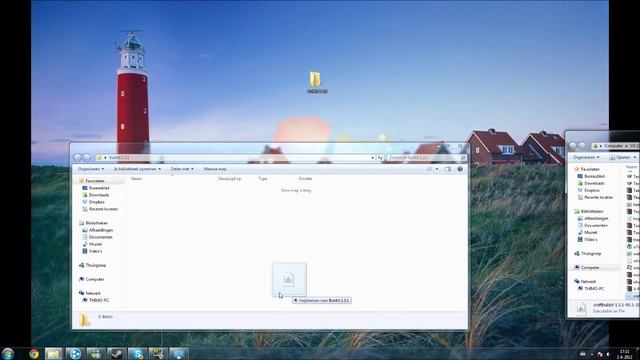Sort by Type column header

pyautogui.click(x=263, y=179)
